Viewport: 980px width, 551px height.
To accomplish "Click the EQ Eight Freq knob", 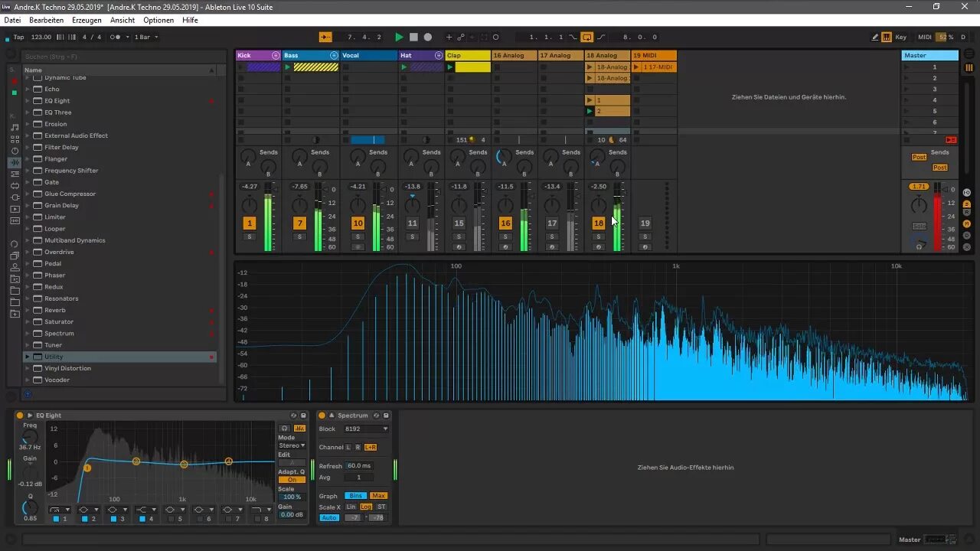I will pos(29,436).
